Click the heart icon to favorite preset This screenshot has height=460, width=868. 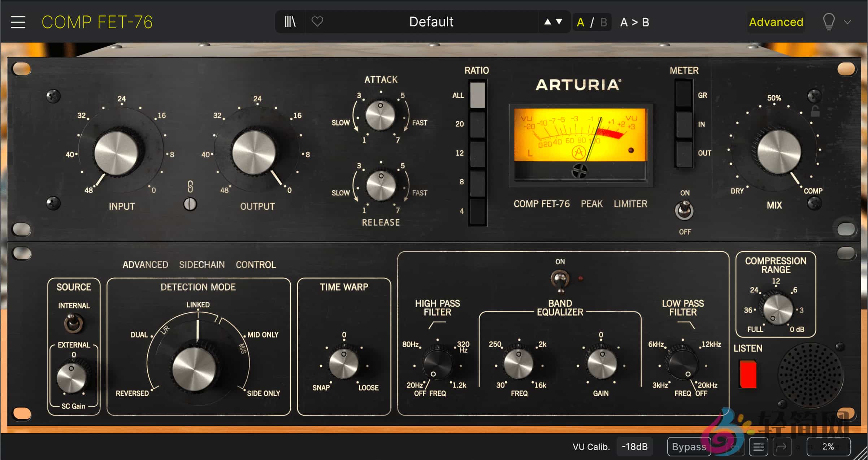[317, 22]
